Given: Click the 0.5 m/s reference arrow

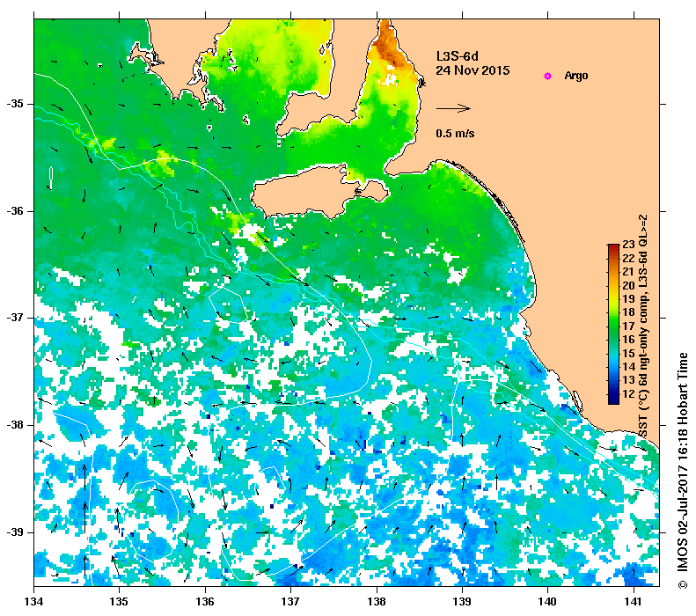Looking at the screenshot, I should (x=453, y=108).
